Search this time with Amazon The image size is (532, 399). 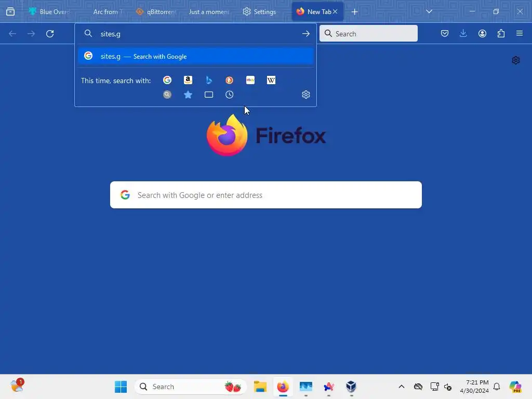point(188,80)
